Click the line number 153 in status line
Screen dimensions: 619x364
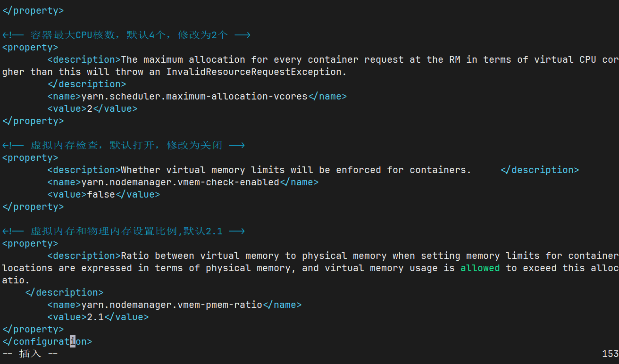pos(610,354)
